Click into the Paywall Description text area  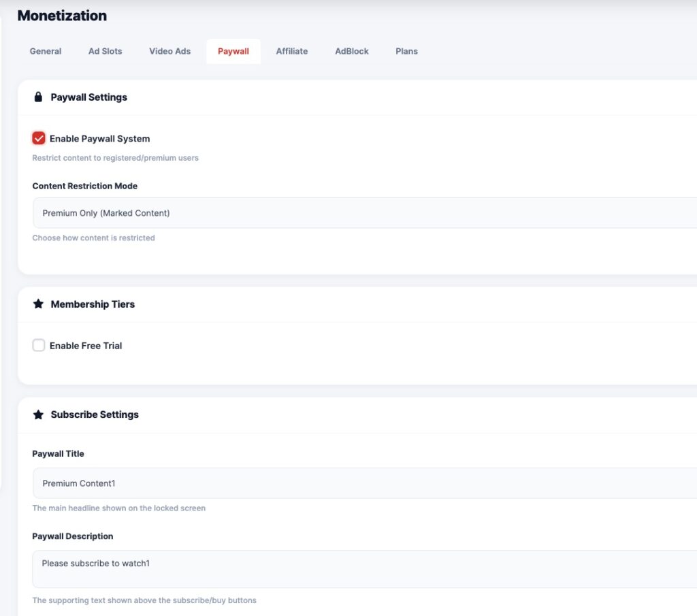pos(365,569)
